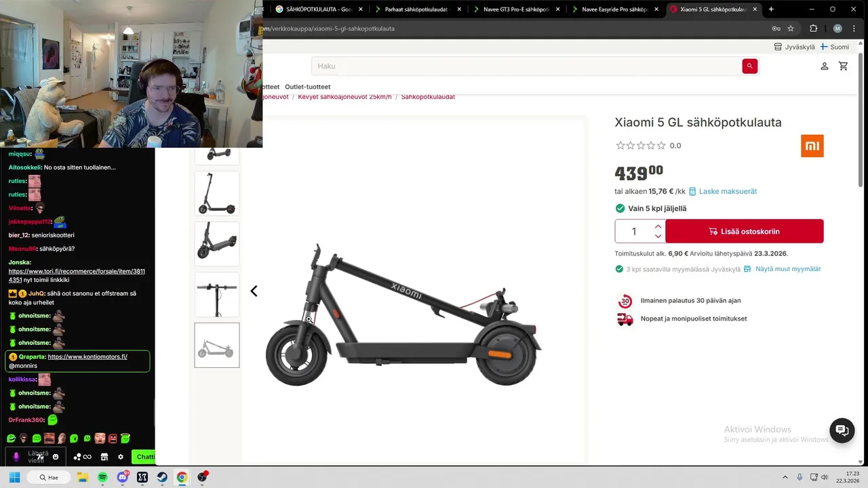Open the Outlet-tuotteet menu item

coord(308,87)
